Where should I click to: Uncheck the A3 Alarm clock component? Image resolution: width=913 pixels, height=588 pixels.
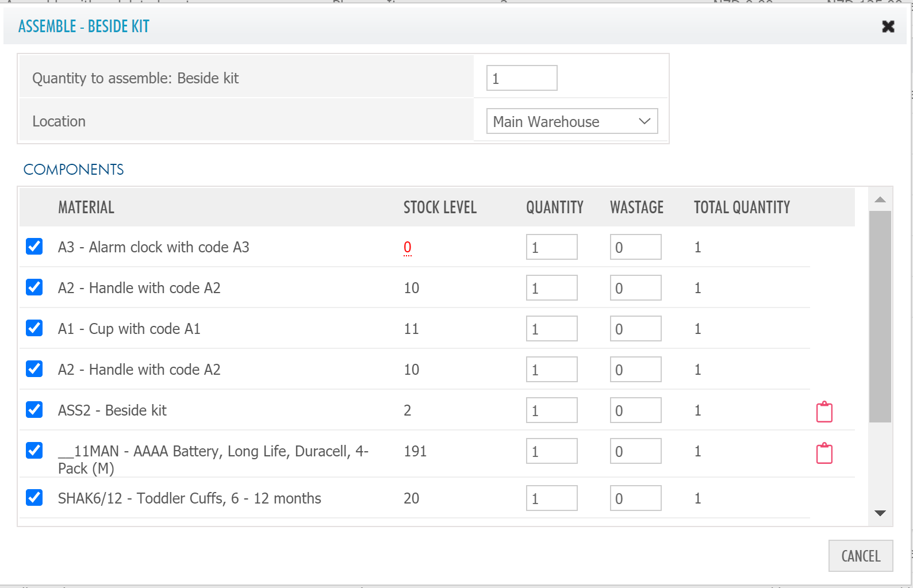[x=34, y=247]
